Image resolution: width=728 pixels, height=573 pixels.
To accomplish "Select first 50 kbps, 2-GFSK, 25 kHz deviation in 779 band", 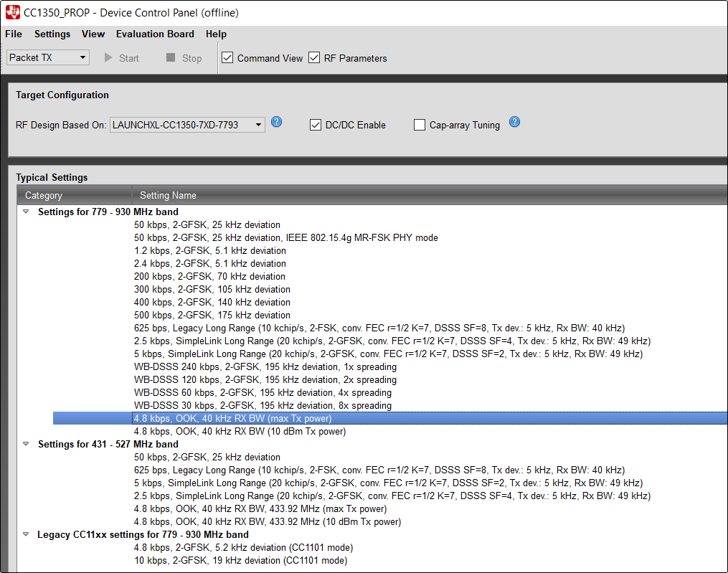I will pos(207,224).
